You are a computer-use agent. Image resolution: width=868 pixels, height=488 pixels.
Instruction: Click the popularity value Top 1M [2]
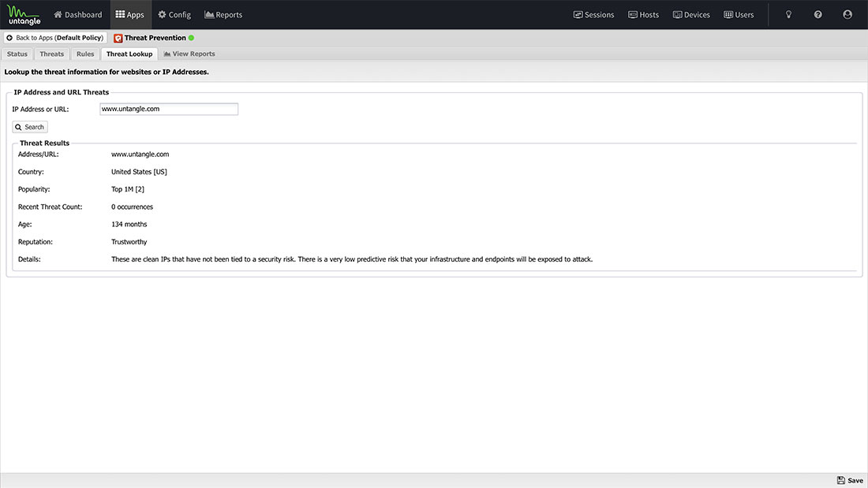[x=128, y=189]
